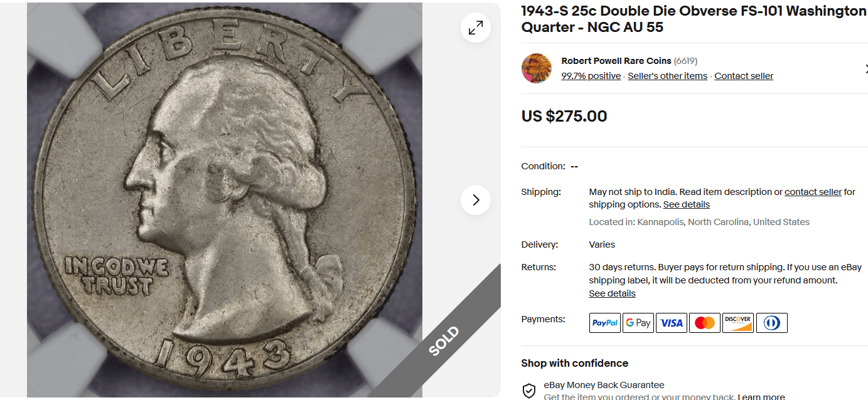The image size is (868, 400).
Task: Select the PayPal payment icon
Action: click(x=604, y=322)
